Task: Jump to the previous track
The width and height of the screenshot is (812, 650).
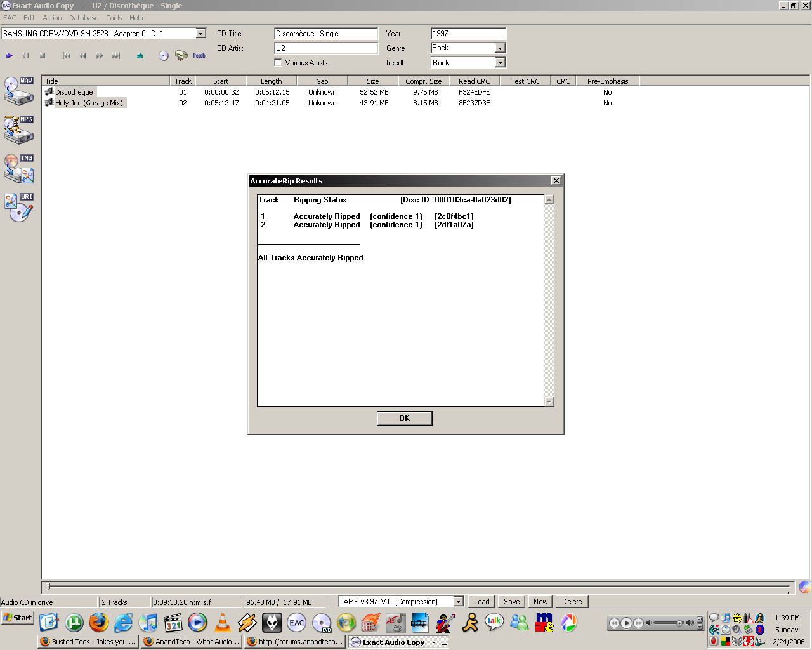Action: coord(67,56)
